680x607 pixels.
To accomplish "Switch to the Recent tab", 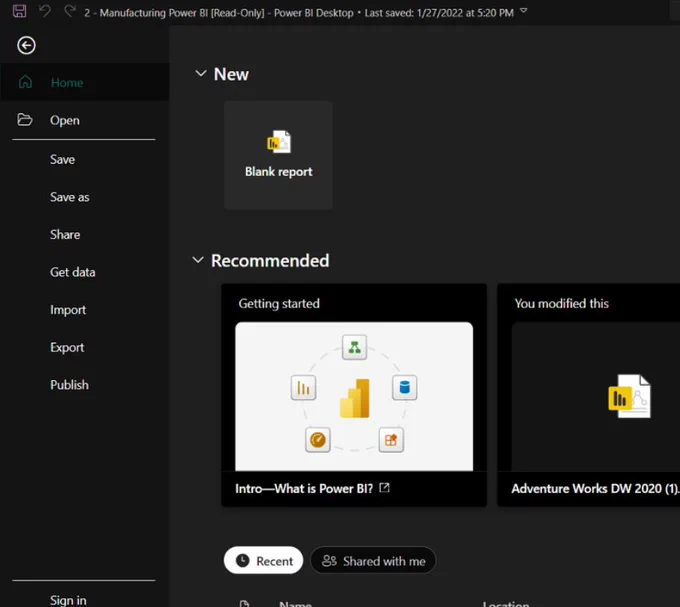I will 263,561.
